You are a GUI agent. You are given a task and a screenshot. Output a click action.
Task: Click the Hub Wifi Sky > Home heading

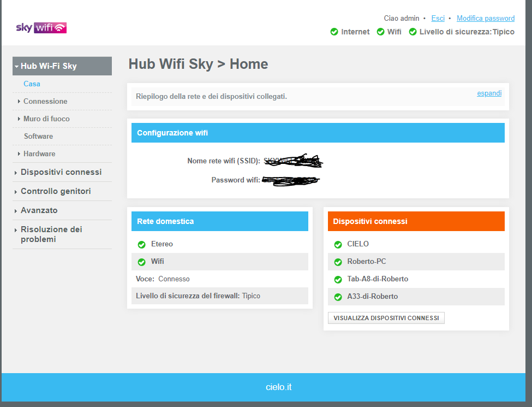click(x=198, y=64)
